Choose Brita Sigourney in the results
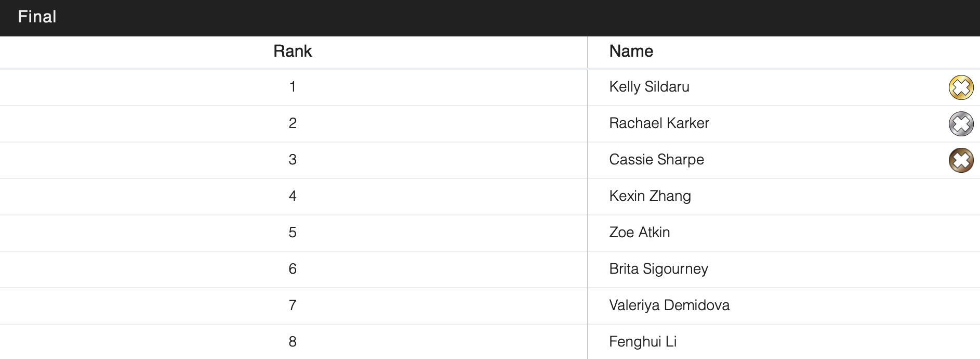The height and width of the screenshot is (359, 980). pos(658,269)
